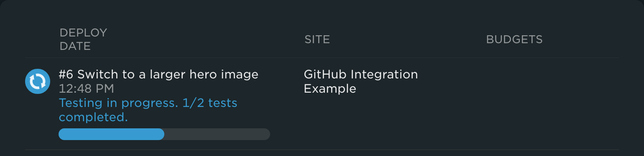644x156 pixels.
Task: Open the GitHub Integration Example site
Action: point(361,81)
